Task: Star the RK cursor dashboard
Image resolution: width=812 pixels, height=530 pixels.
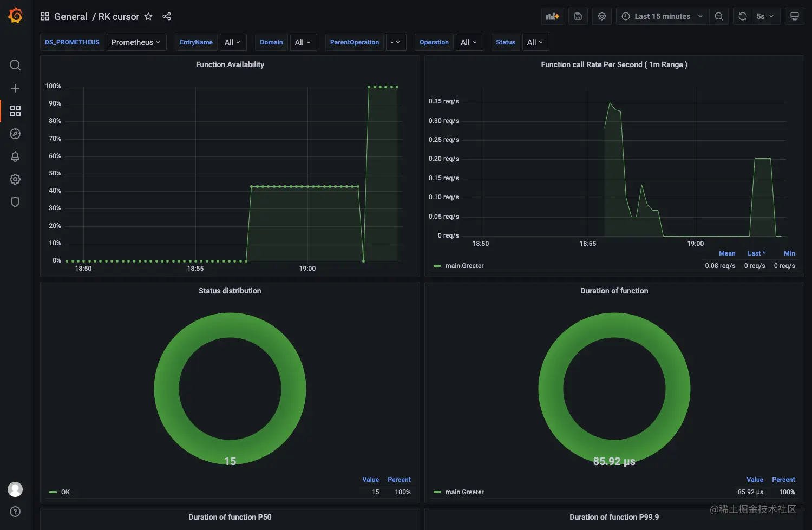Action: [x=148, y=16]
